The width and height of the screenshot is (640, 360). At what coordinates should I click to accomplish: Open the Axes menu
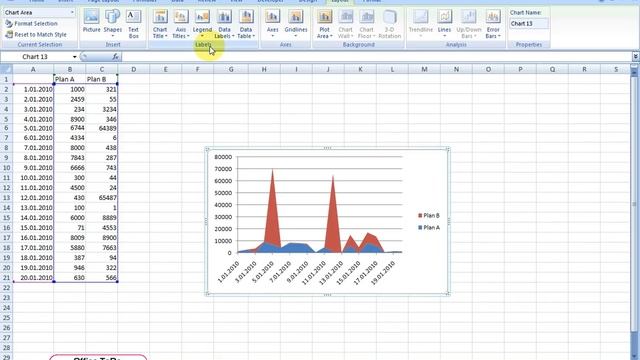click(272, 24)
